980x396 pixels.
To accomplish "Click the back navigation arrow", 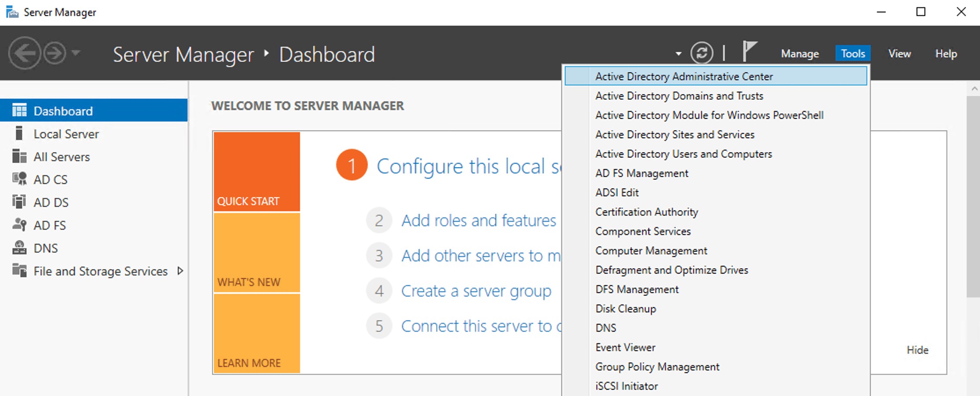I will click(x=25, y=53).
